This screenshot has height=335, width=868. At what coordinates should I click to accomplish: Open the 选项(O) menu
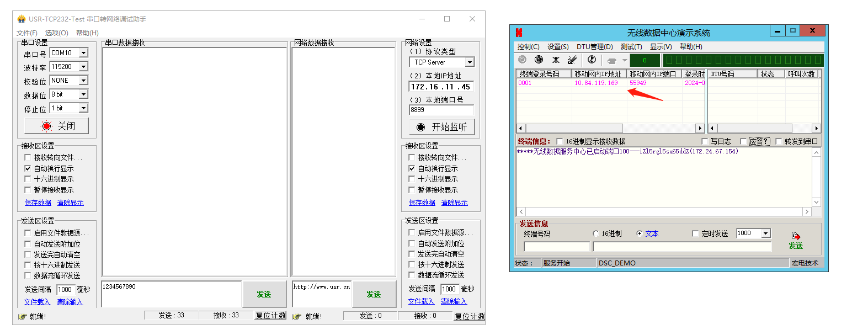(56, 33)
